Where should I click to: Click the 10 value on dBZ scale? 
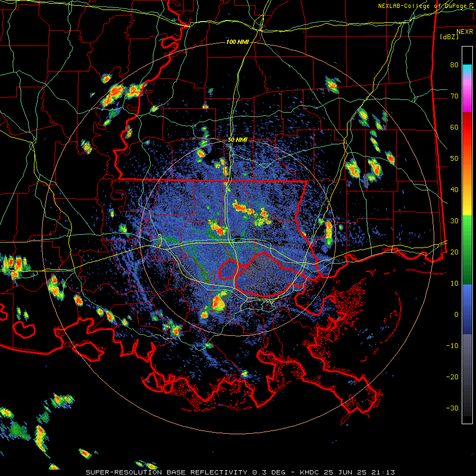(454, 283)
